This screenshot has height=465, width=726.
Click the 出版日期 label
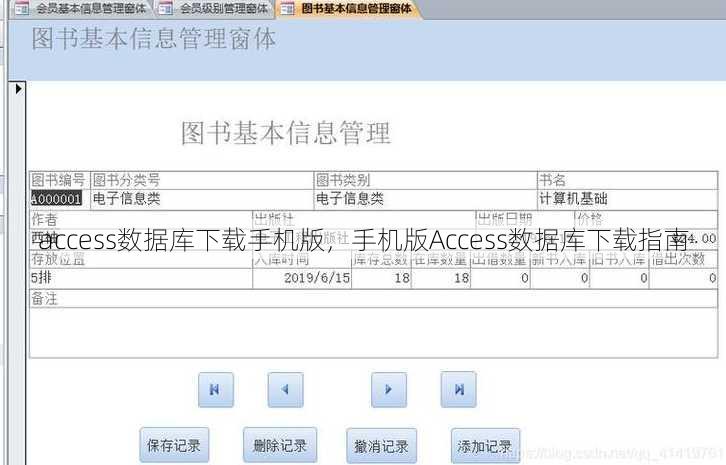point(505,219)
